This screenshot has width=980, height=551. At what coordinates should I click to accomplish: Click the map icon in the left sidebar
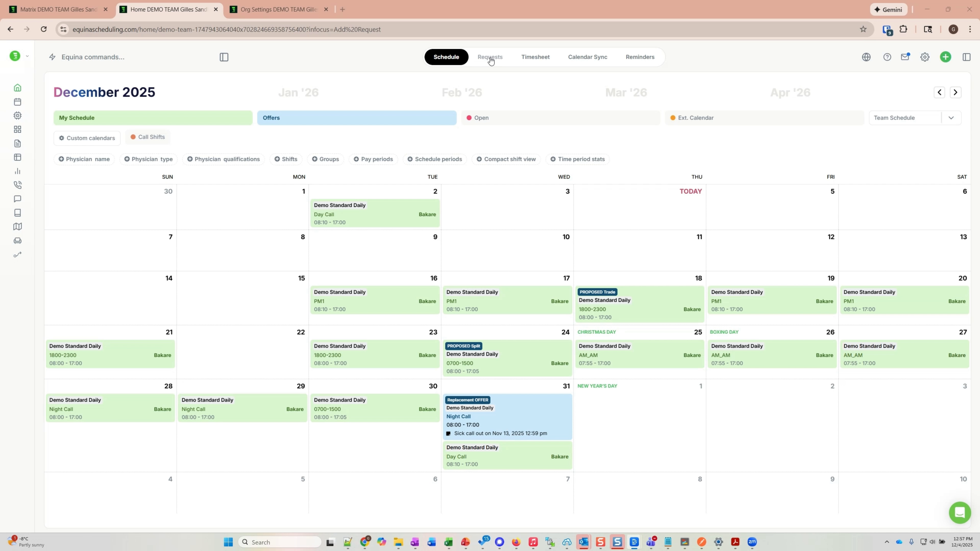[x=18, y=226]
